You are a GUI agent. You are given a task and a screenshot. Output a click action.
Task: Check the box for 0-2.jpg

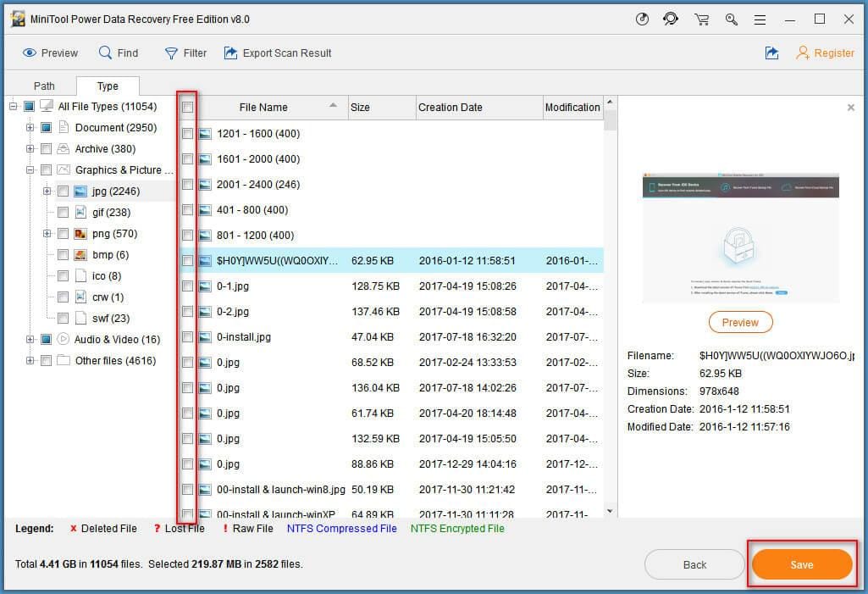[188, 312]
